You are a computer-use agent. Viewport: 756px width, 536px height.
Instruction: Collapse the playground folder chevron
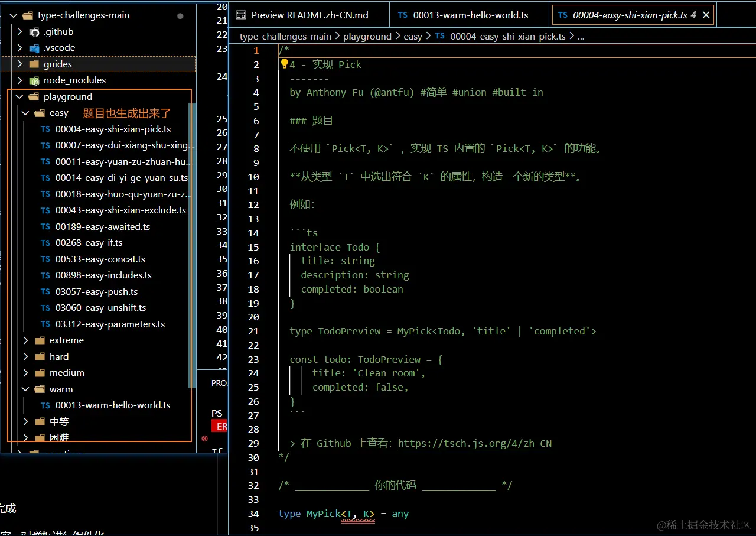coord(20,96)
